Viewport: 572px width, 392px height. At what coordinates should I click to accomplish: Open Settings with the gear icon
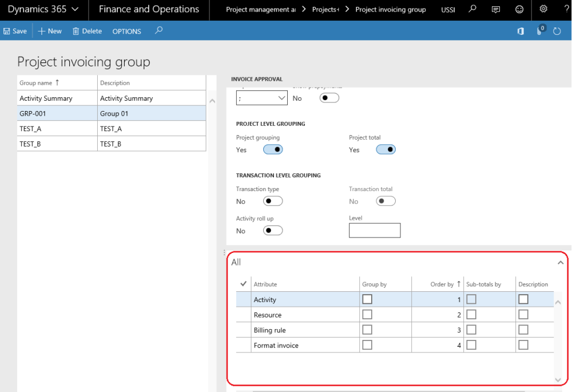(542, 10)
